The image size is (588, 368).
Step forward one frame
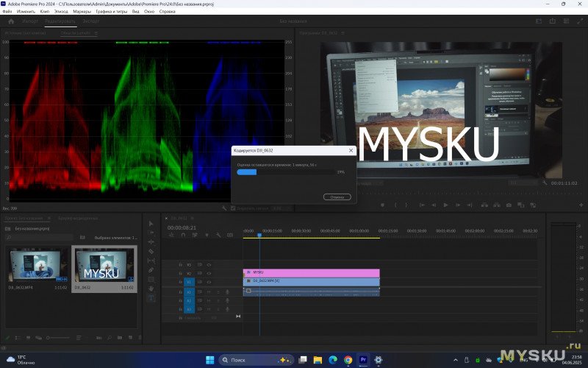458,205
